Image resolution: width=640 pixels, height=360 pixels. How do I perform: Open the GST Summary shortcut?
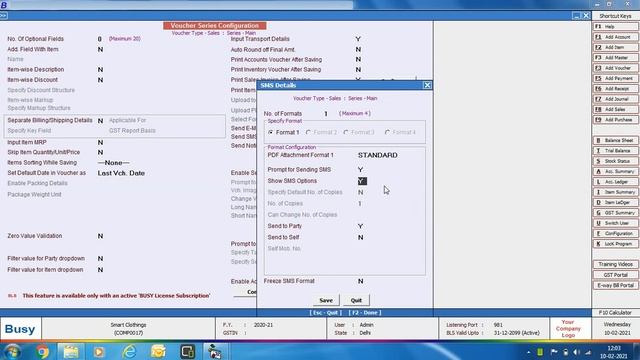[616, 213]
